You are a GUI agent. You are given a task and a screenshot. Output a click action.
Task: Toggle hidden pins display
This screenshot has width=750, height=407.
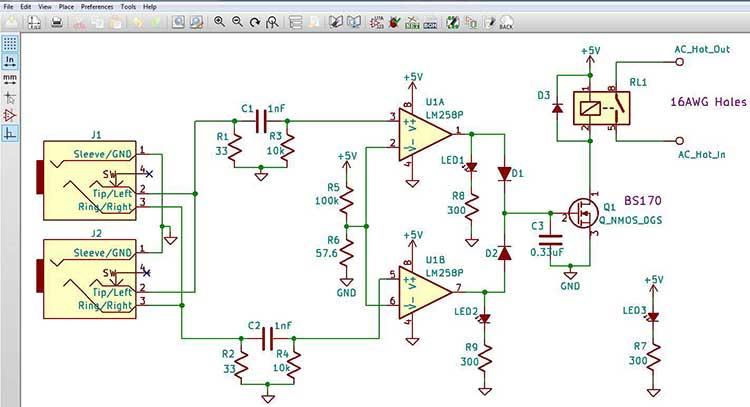(10, 114)
